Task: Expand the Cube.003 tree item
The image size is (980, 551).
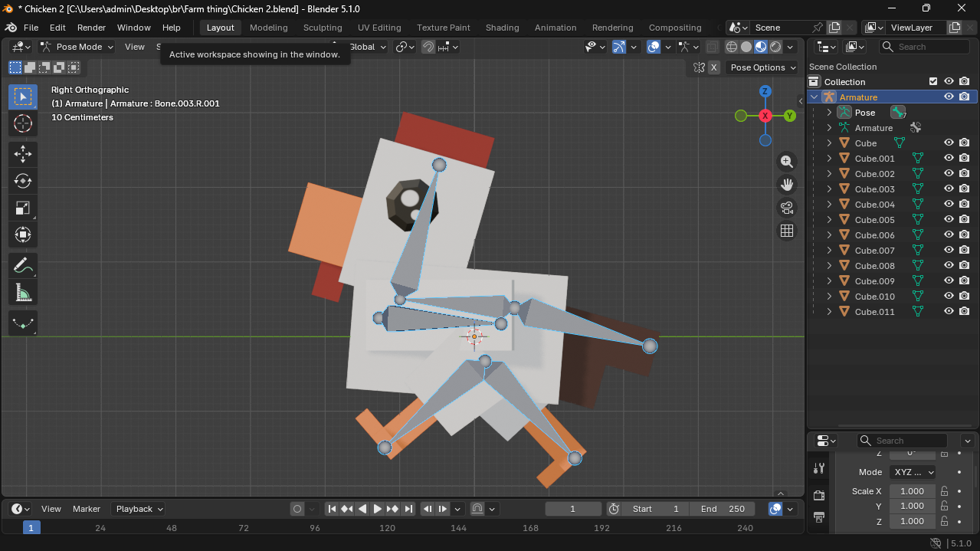Action: point(829,189)
